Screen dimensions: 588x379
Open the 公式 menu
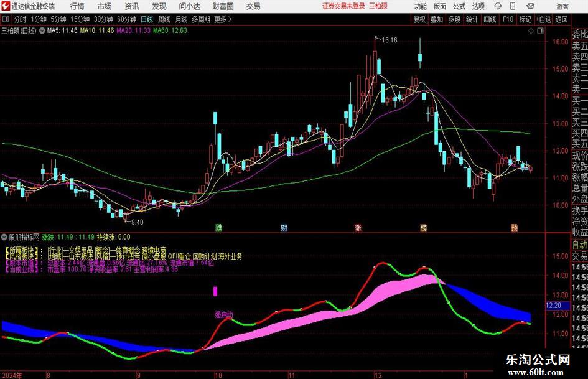tap(459, 6)
